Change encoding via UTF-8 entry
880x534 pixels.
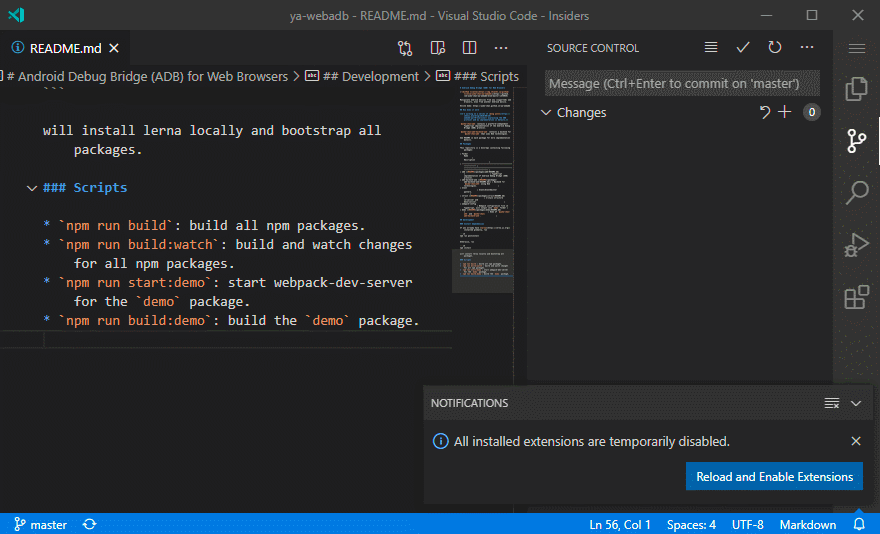[x=748, y=524]
